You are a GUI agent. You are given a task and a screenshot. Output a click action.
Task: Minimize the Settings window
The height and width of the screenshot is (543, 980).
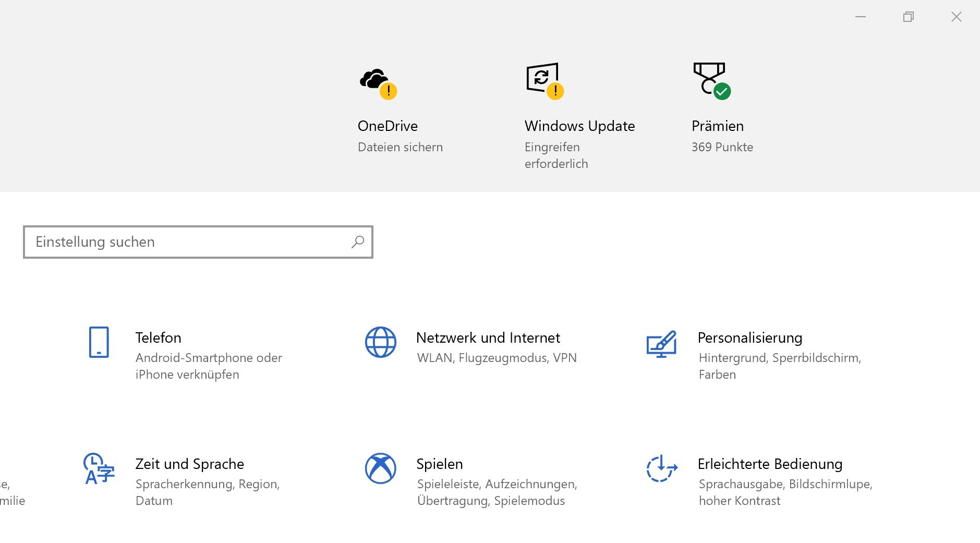pyautogui.click(x=861, y=17)
